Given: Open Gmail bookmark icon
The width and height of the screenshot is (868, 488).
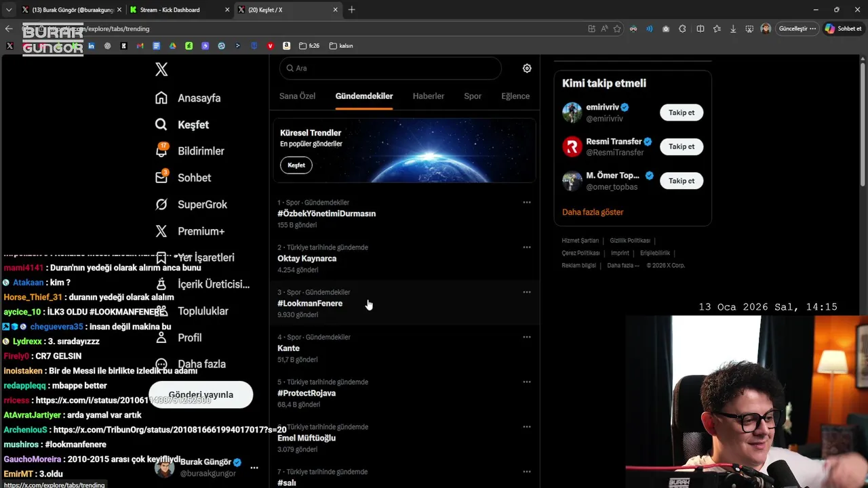Looking at the screenshot, I should coord(140,46).
